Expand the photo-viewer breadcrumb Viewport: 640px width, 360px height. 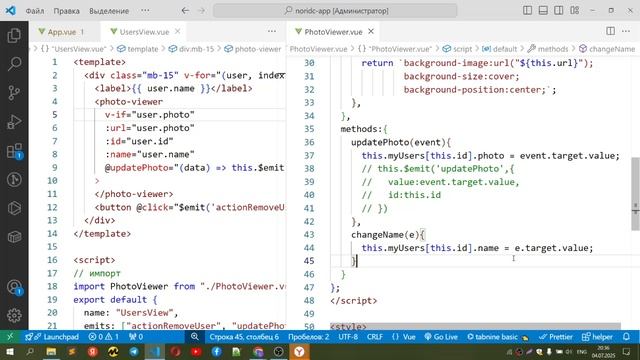[253, 49]
